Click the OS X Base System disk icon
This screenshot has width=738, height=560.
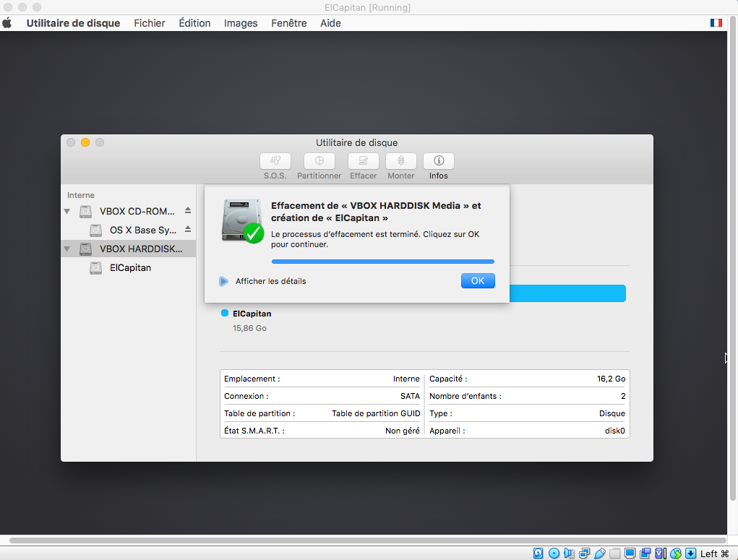(95, 230)
